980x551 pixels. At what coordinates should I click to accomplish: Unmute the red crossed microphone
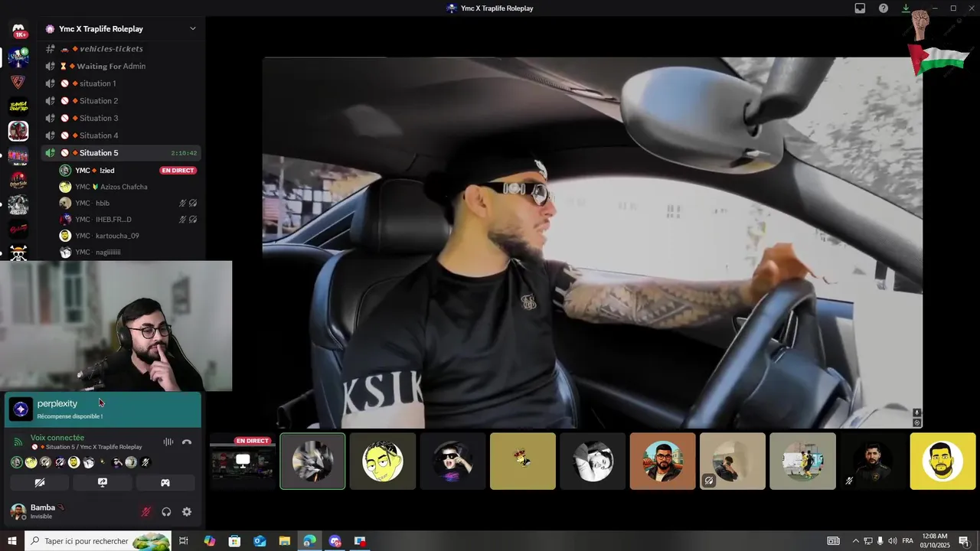(x=145, y=512)
